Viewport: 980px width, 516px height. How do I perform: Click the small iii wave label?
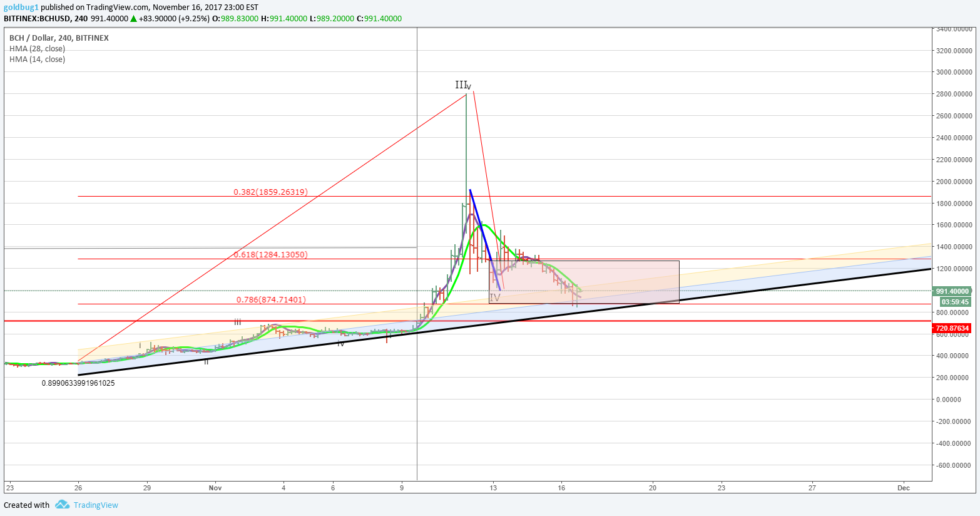tap(238, 322)
